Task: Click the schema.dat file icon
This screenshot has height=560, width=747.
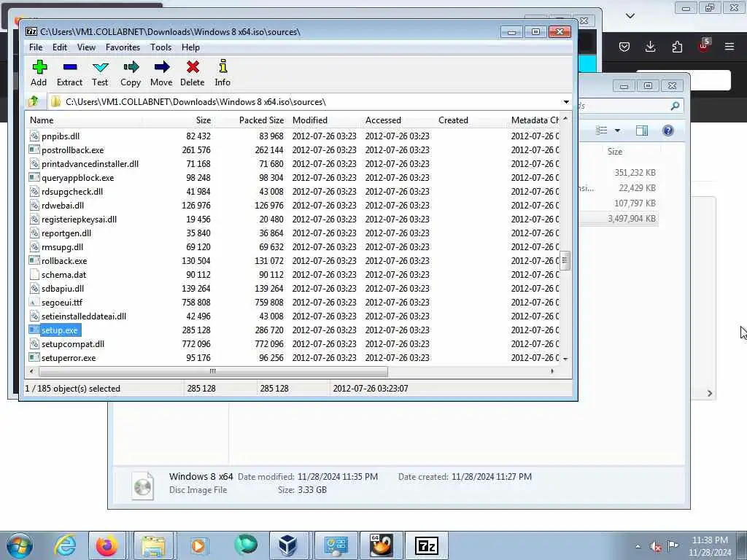Action: 34,275
